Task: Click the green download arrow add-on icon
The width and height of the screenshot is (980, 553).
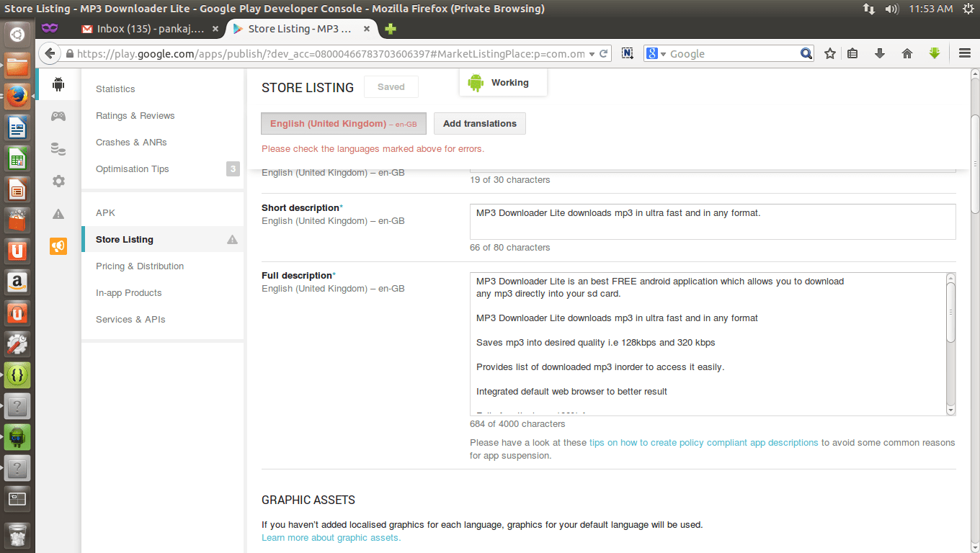Action: [x=935, y=53]
